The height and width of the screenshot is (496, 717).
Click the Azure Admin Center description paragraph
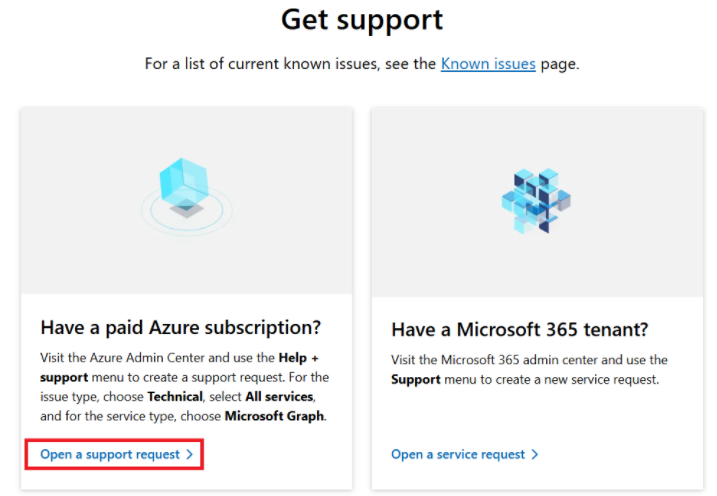tap(184, 387)
